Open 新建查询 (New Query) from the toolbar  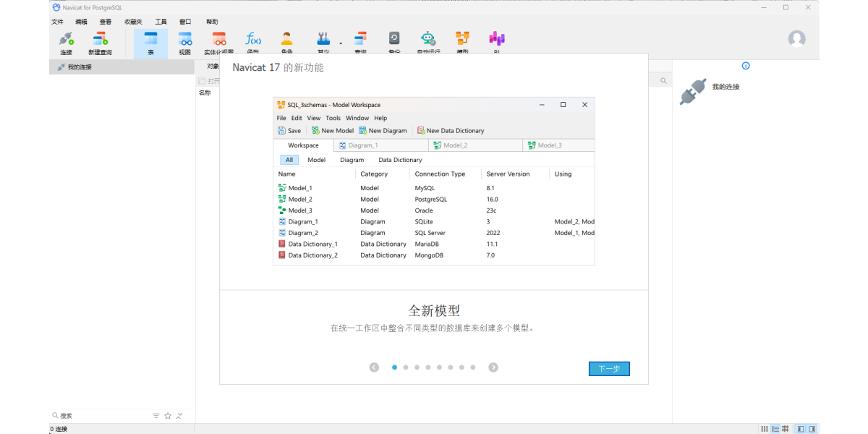(100, 42)
